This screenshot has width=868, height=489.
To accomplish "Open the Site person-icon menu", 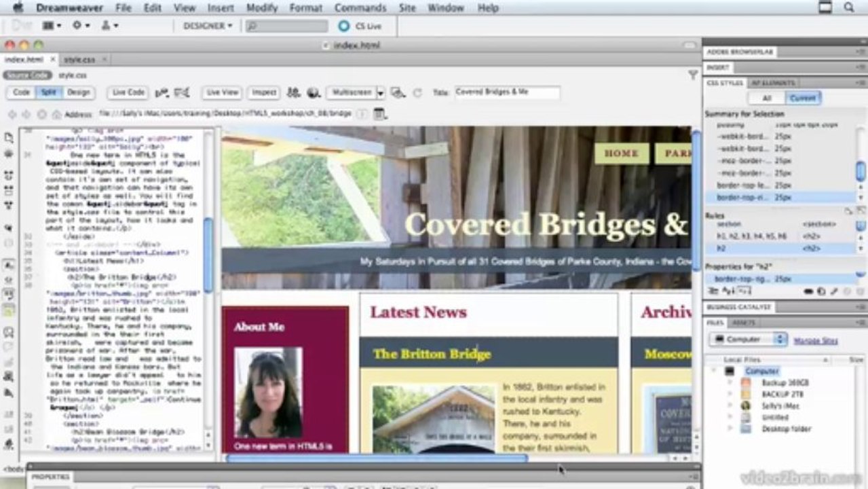I will pyautogui.click(x=109, y=25).
